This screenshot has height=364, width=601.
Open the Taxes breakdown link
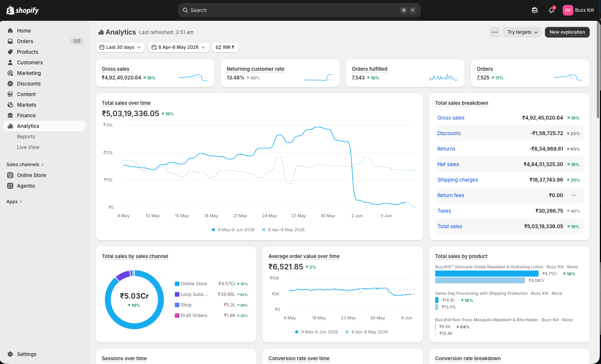pos(444,211)
